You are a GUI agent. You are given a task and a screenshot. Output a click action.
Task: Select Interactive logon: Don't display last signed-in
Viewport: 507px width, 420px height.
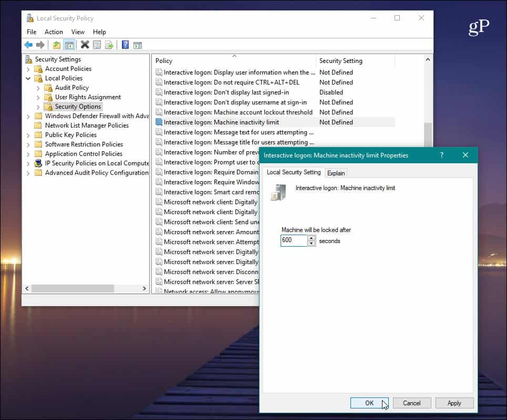point(226,92)
